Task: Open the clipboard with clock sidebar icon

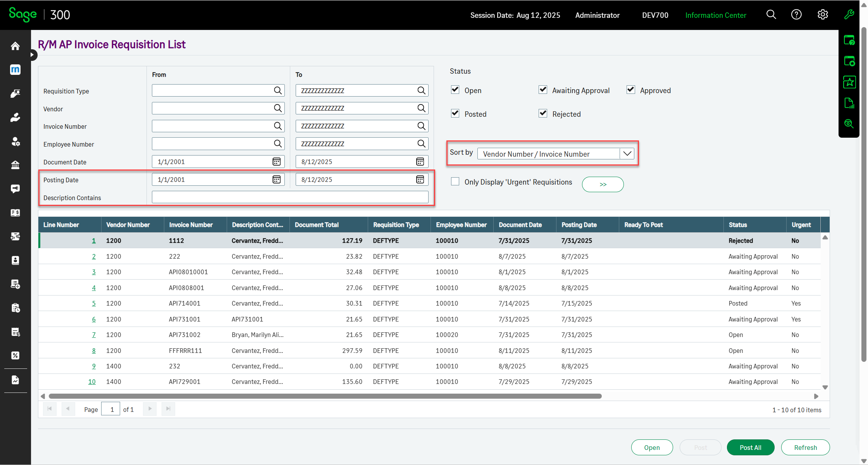Action: 15,308
